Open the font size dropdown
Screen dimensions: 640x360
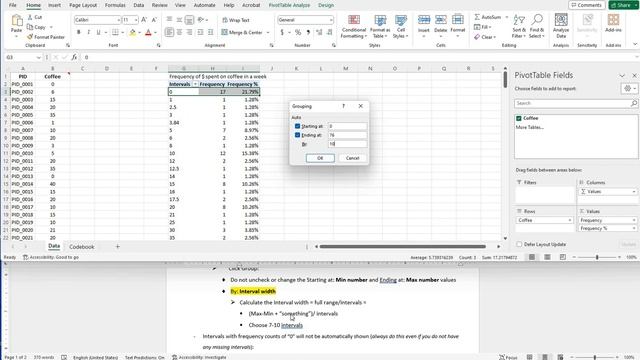[136, 20]
